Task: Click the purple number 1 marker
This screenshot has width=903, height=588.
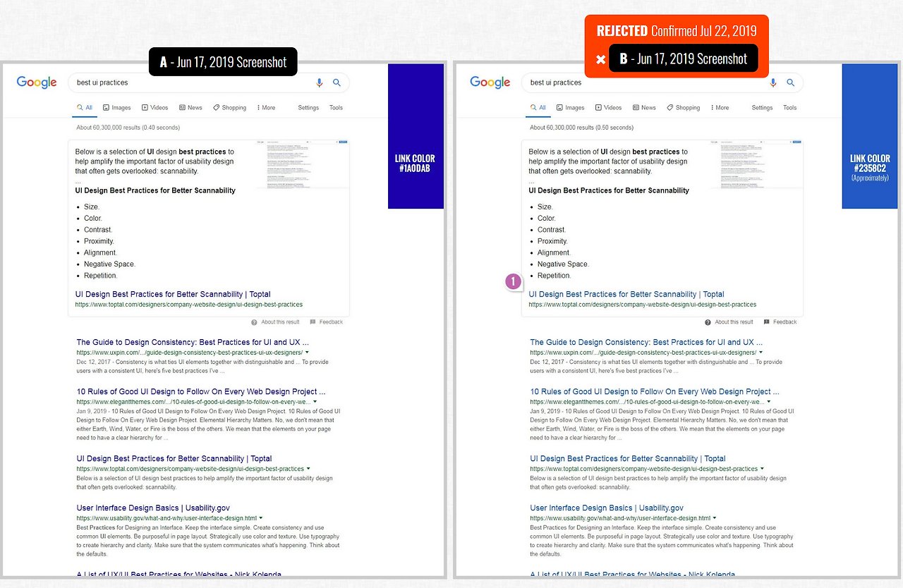Action: [x=514, y=281]
